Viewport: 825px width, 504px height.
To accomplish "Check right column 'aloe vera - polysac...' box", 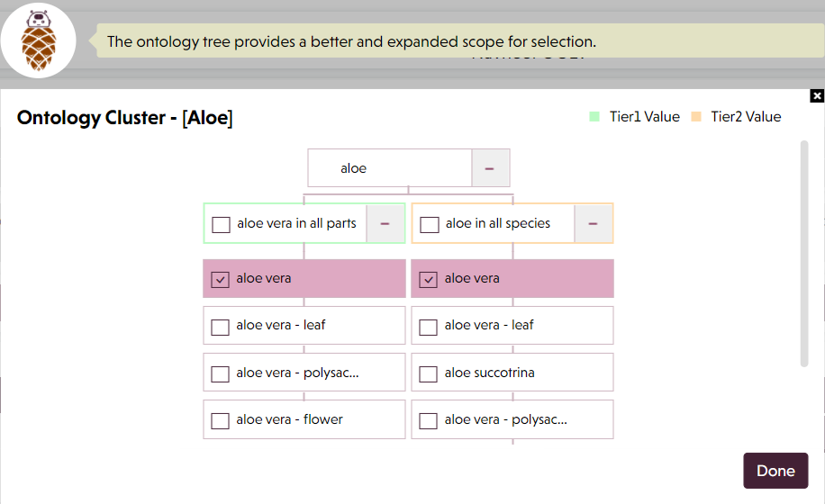I will (429, 420).
